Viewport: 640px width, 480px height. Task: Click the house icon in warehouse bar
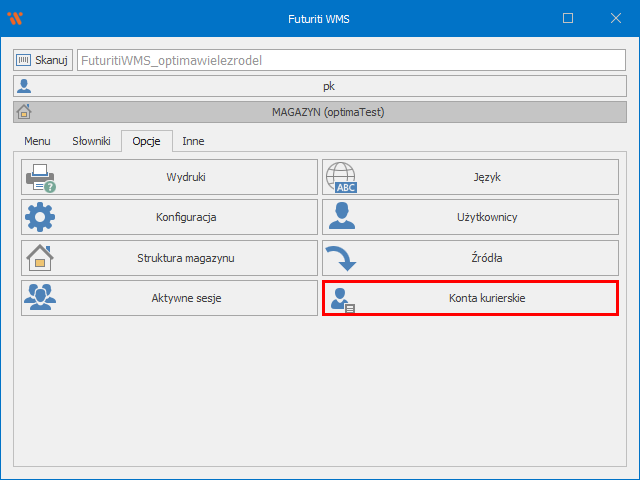[24, 112]
